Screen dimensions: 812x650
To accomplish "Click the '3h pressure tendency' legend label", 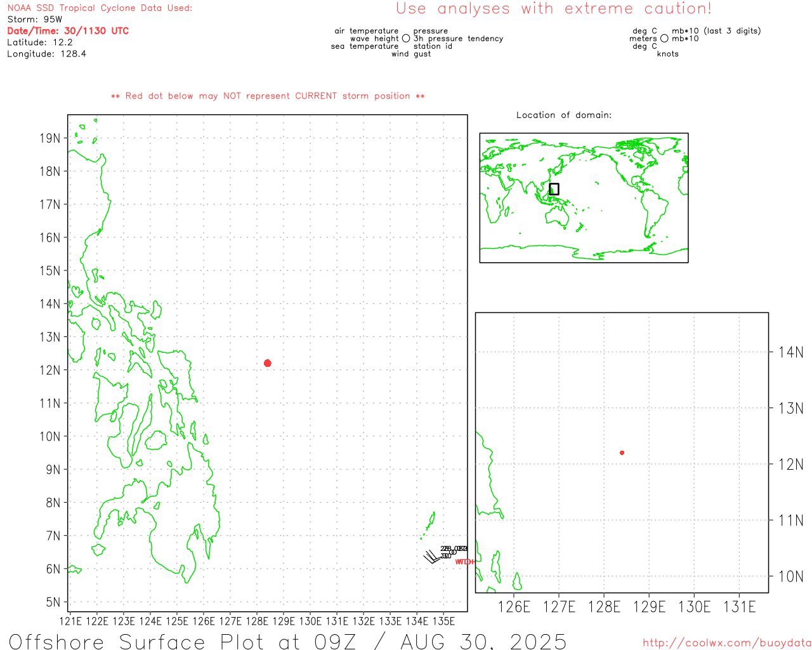I will tap(458, 39).
